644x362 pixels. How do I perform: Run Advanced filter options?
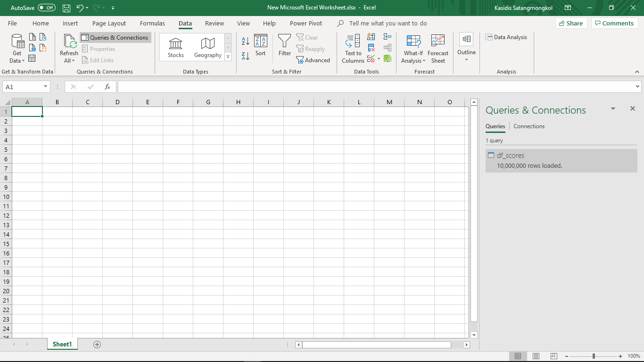[314, 60]
